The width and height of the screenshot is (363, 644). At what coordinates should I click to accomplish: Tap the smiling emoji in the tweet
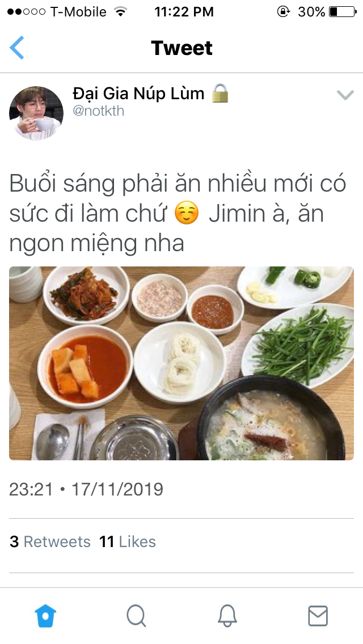pos(187,214)
